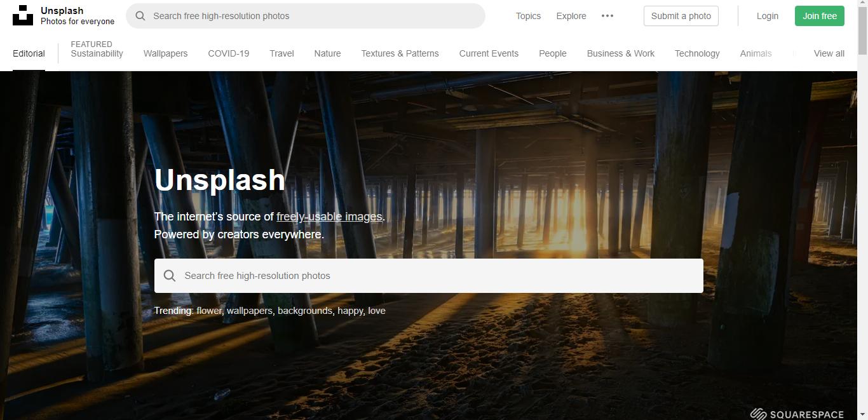This screenshot has width=868, height=420.
Task: Click trending term happy
Action: [x=350, y=311]
